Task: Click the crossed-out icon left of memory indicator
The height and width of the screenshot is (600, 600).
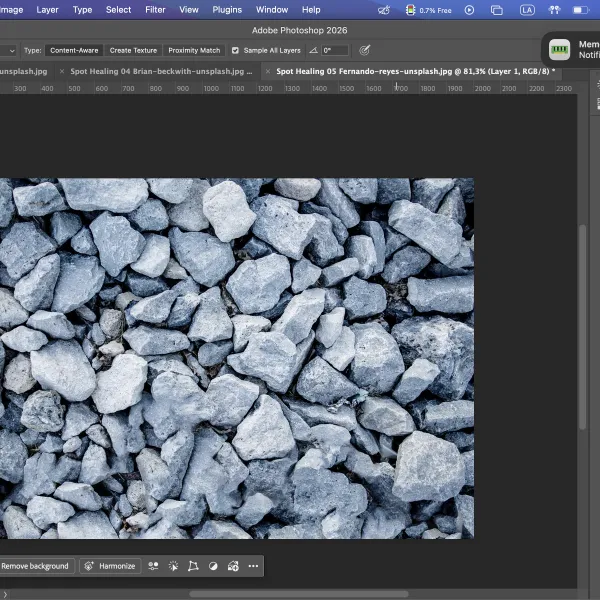Action: 384,10
